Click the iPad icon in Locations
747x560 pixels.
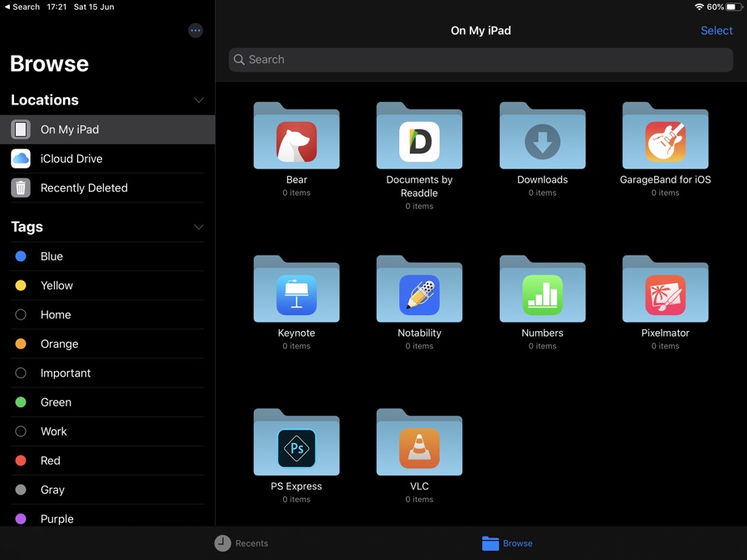tap(21, 129)
